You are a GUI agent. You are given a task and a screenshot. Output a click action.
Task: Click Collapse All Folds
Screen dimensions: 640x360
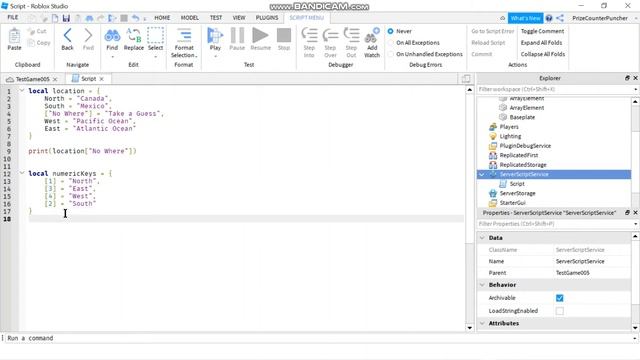coord(542,54)
